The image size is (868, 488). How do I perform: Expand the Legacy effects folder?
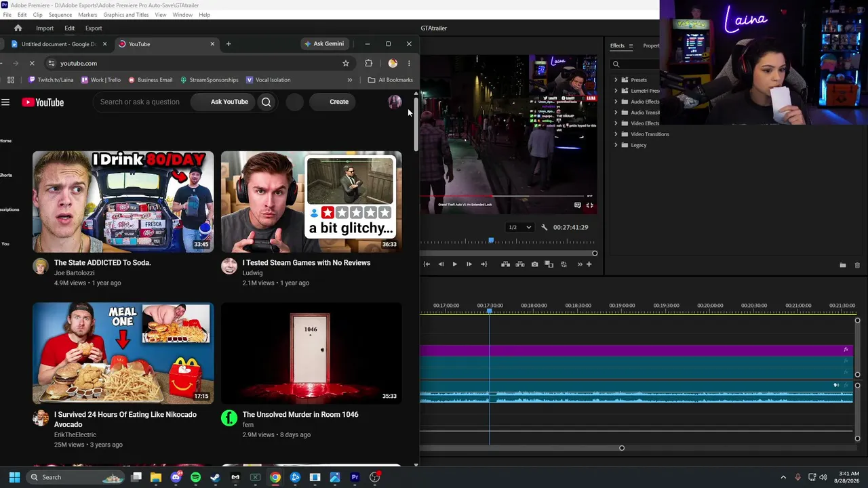click(616, 145)
